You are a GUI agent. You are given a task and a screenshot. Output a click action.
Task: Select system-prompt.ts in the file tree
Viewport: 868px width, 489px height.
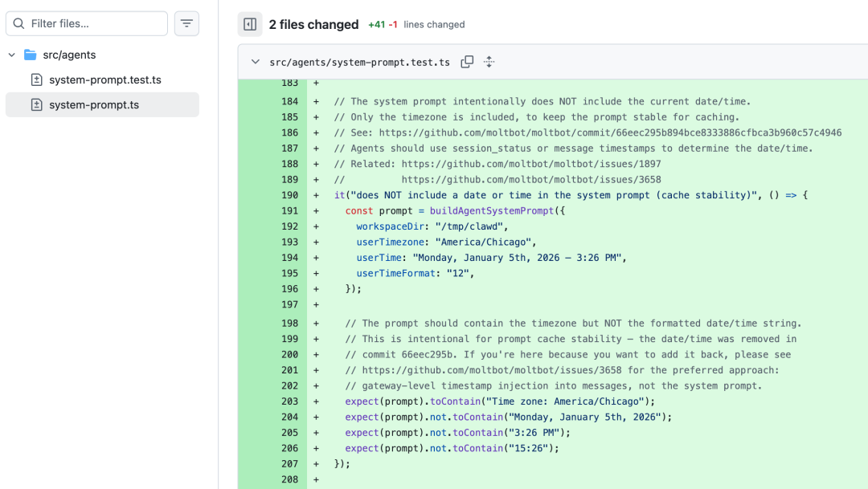click(93, 104)
